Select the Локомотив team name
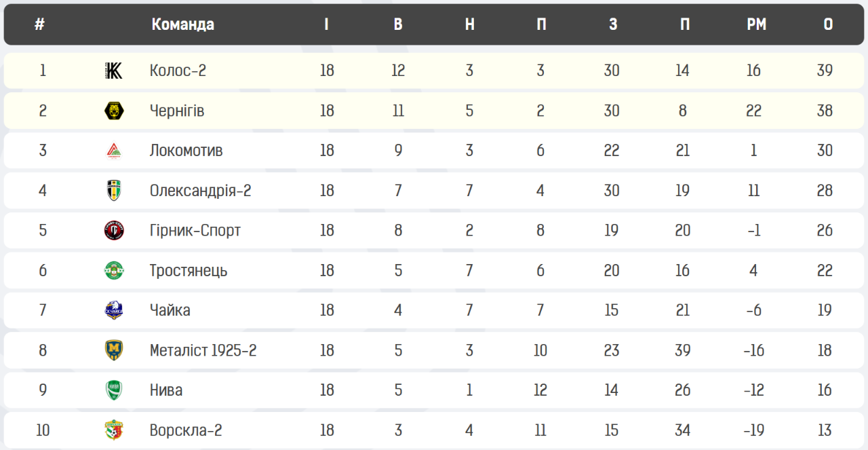868x450 pixels. 186,151
